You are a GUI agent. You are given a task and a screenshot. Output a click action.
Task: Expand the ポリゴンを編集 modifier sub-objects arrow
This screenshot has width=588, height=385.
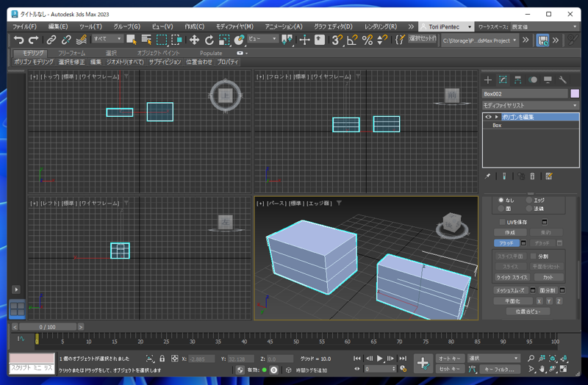pyautogui.click(x=497, y=117)
